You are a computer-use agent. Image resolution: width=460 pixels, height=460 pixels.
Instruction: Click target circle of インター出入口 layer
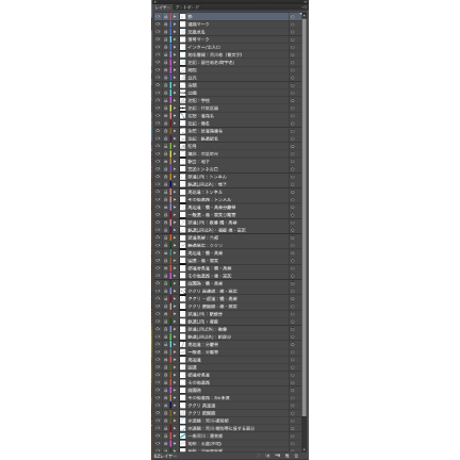292,47
